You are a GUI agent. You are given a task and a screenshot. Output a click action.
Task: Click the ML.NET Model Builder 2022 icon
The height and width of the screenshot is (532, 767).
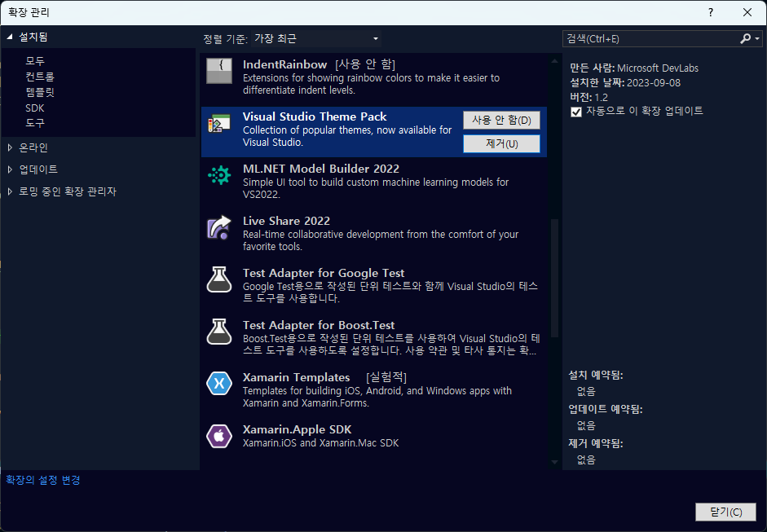click(219, 175)
